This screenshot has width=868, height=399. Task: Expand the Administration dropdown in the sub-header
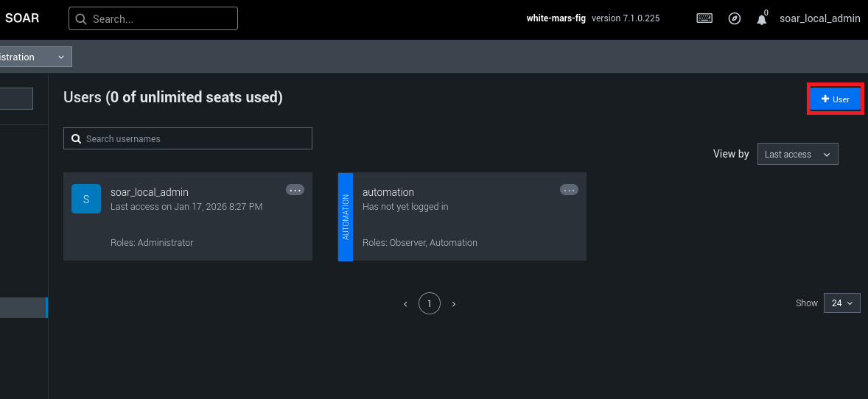coord(35,57)
